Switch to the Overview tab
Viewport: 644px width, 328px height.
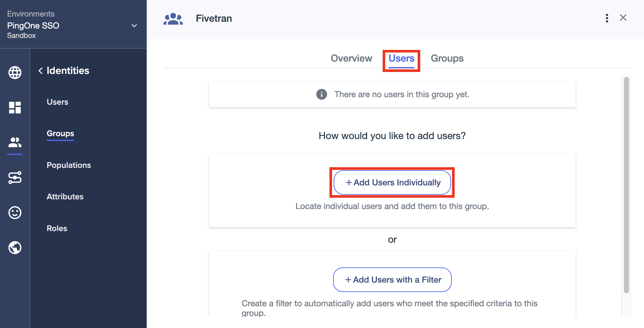(x=352, y=58)
